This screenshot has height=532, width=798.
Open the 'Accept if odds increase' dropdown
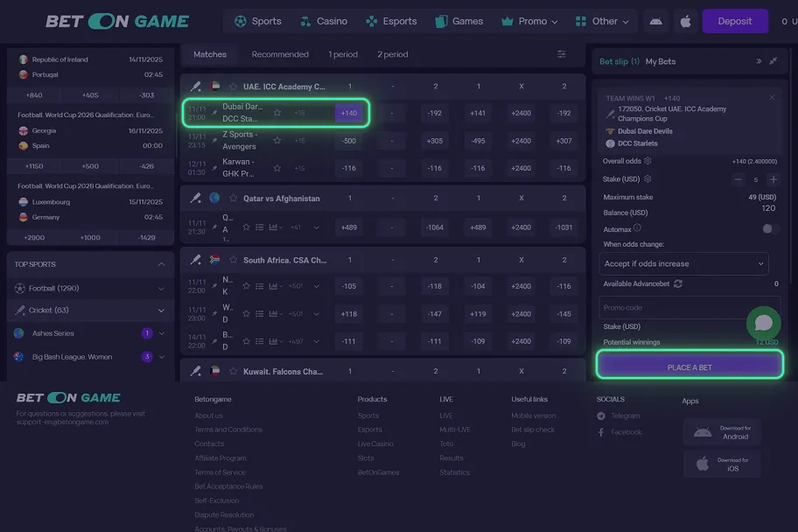click(684, 263)
